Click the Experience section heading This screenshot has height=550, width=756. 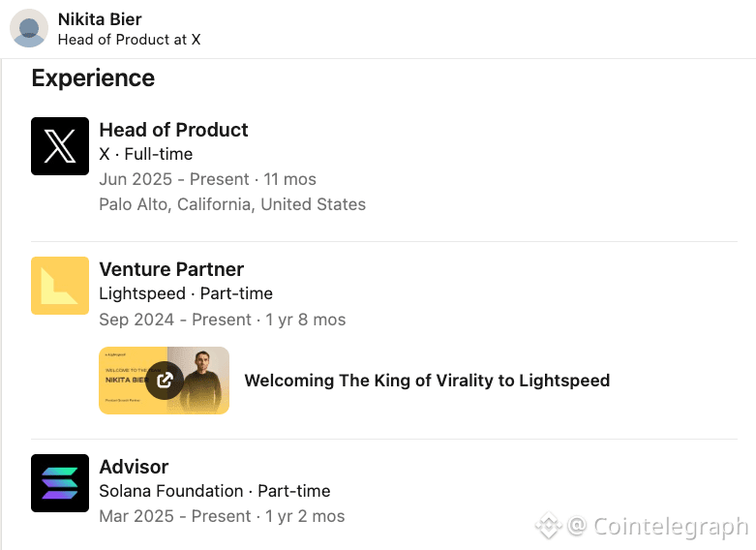[93, 78]
